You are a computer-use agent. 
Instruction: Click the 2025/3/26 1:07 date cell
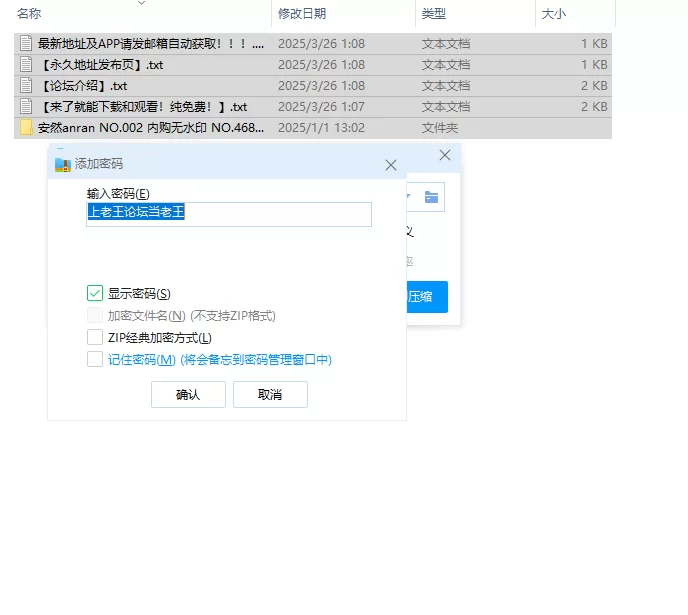[321, 107]
